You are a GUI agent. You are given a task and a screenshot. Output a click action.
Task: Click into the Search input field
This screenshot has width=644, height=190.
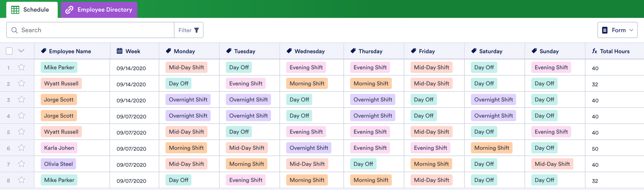click(x=94, y=30)
